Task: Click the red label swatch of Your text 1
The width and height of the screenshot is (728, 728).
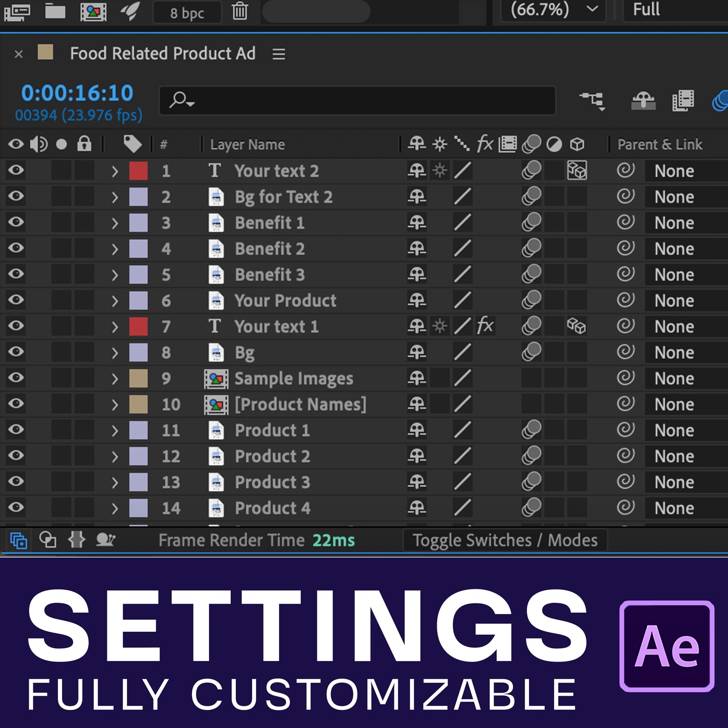Action: click(139, 326)
